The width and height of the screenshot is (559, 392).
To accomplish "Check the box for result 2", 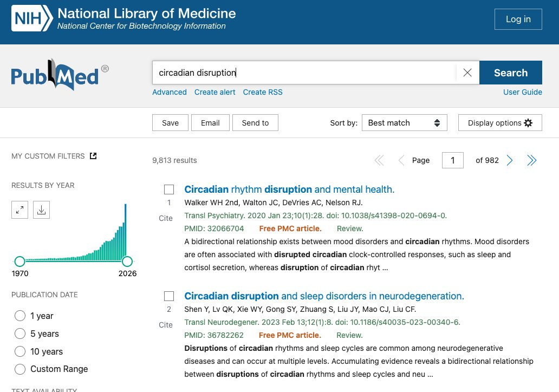I will click(169, 296).
